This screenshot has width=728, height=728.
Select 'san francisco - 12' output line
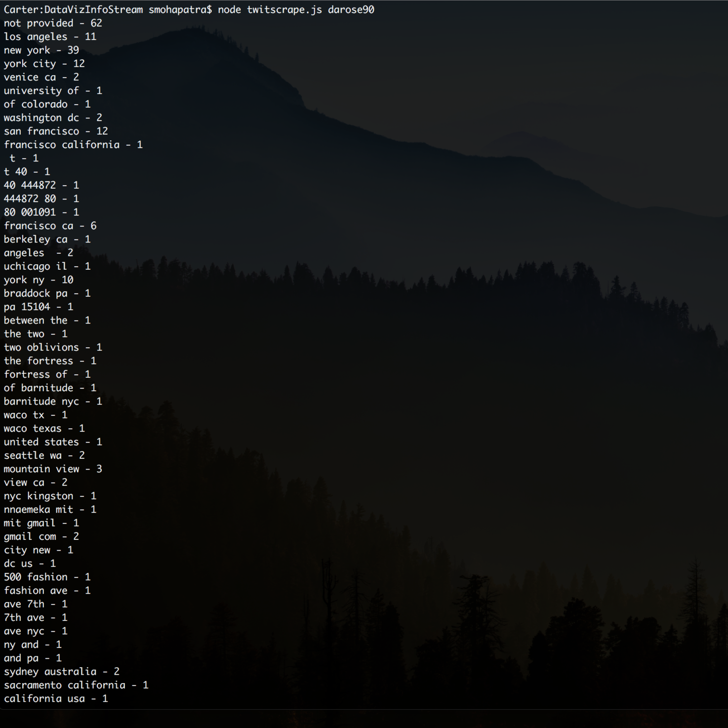56,131
